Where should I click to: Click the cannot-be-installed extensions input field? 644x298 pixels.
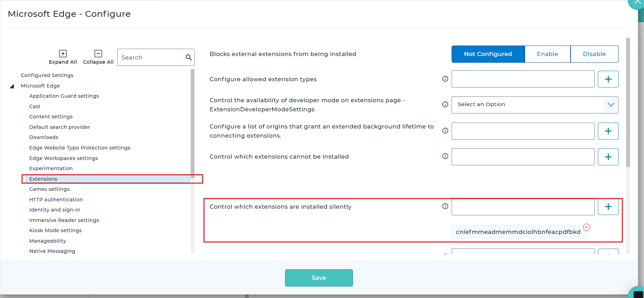tap(523, 157)
